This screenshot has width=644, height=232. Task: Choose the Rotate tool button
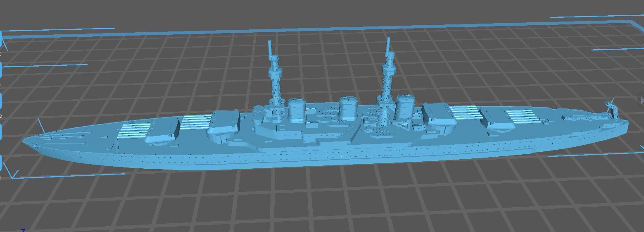(x=0, y=101)
